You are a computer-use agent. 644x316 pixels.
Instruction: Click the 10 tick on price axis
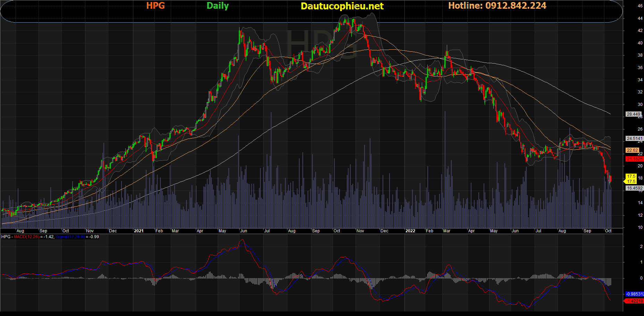coord(640,227)
